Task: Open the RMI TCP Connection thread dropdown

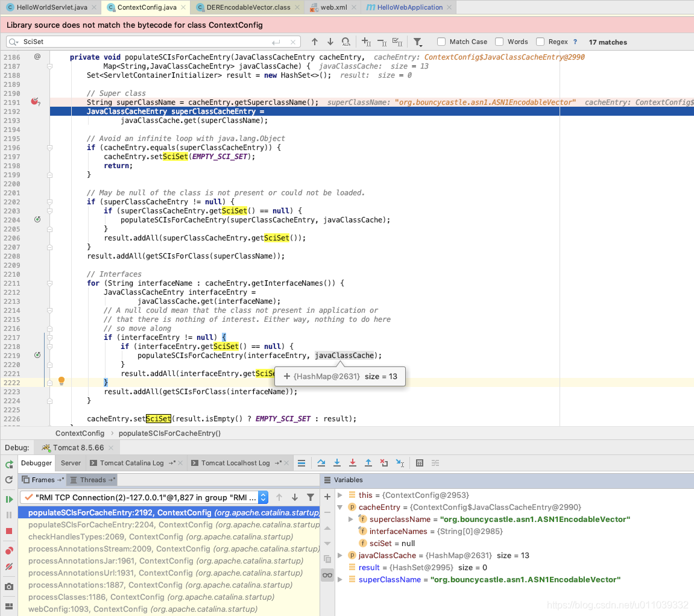Action: 263,497
